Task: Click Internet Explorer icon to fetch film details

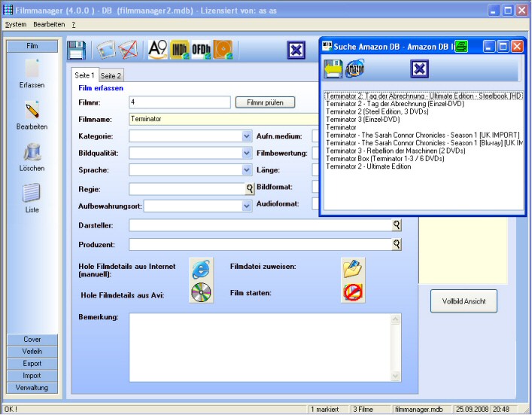Action: pos(201,269)
